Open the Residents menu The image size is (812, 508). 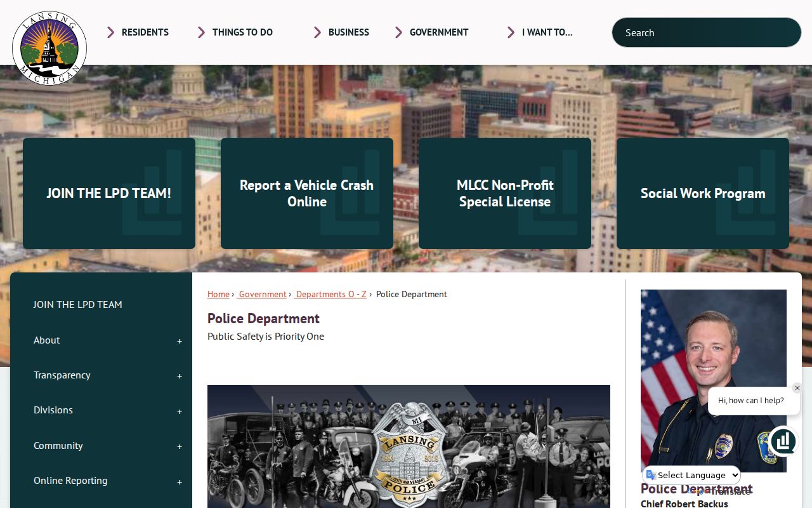(x=145, y=32)
